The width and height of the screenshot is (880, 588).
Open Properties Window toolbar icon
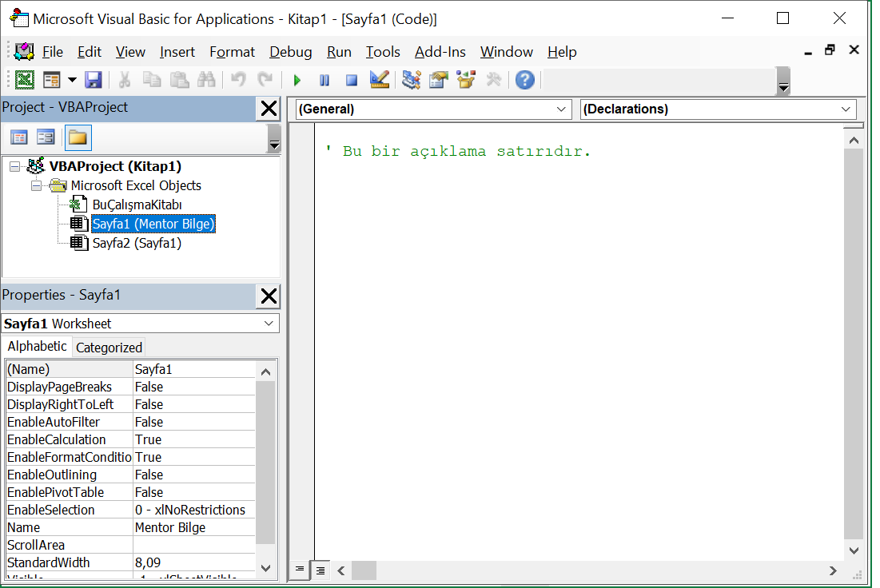439,80
